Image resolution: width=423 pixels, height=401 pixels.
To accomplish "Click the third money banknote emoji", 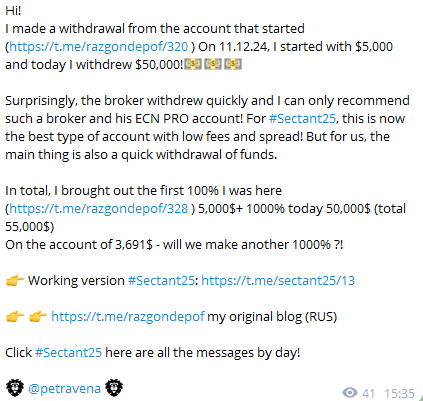I will pos(233,64).
